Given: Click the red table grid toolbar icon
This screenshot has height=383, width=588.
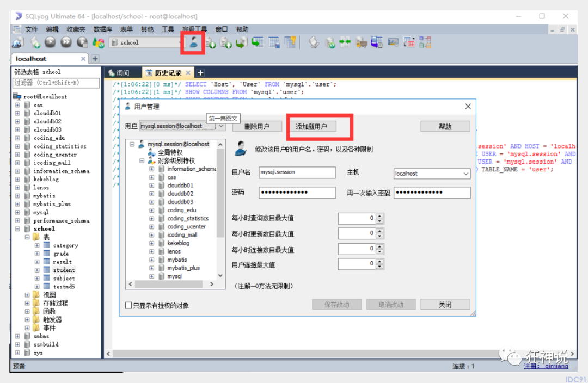Looking at the screenshot, I should click(409, 42).
